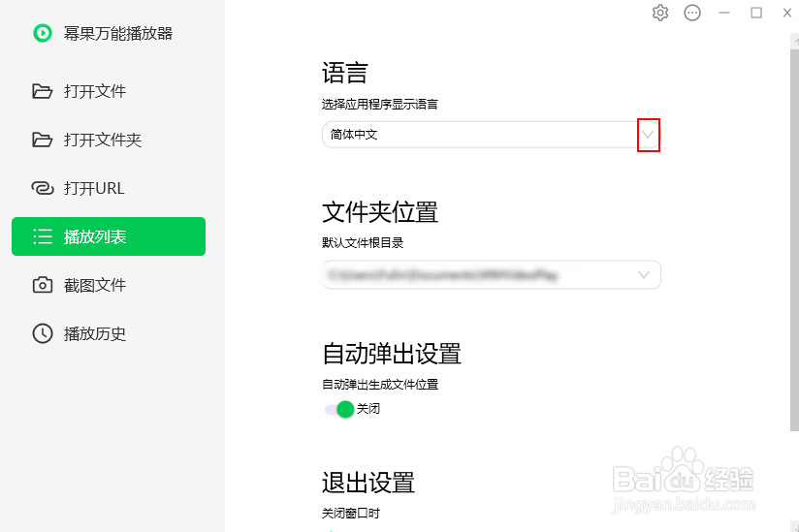Screen dimensions: 799x532
Task: Click the 打开文件 label
Action: [95, 91]
